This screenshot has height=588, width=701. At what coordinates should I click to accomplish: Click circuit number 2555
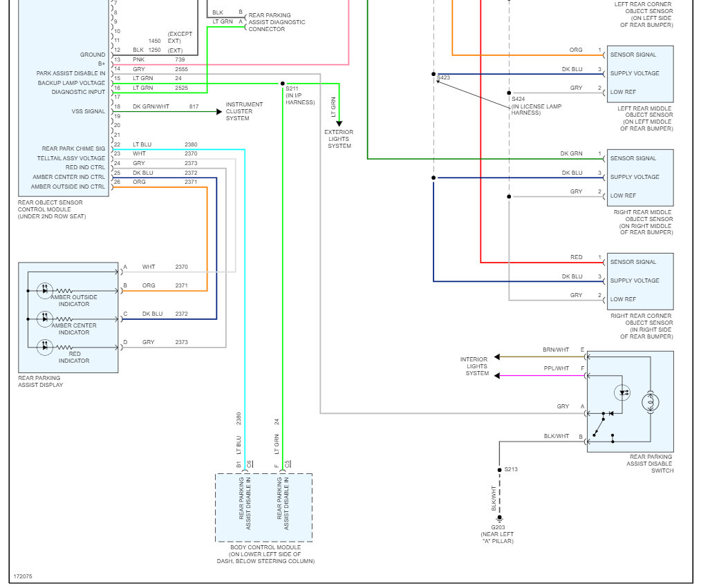point(182,69)
